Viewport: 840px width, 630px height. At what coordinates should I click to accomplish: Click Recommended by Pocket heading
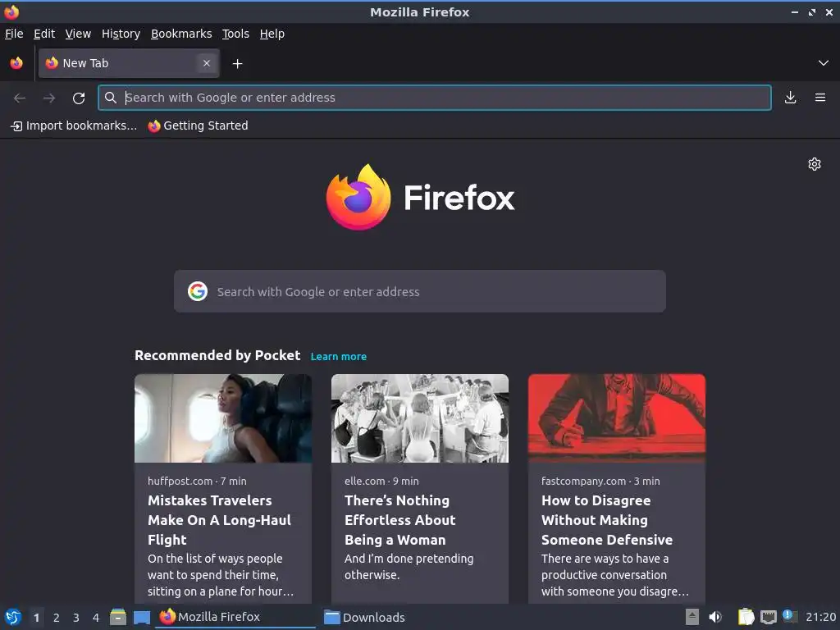(217, 356)
